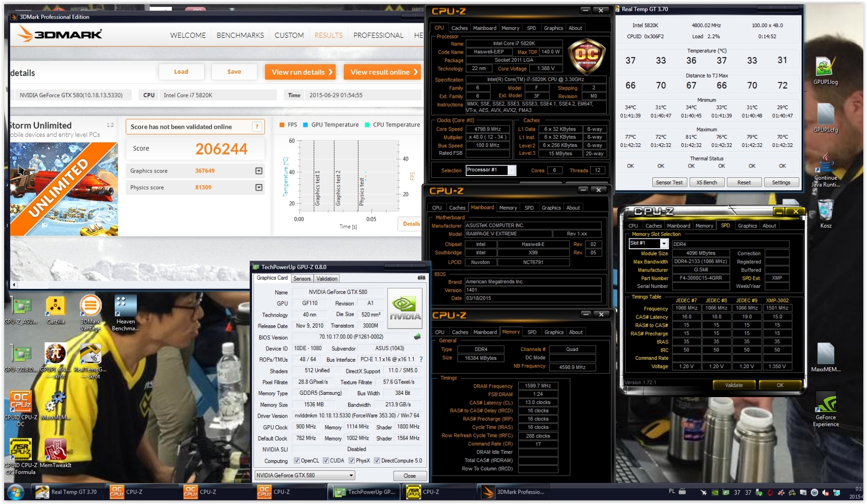Expand the Physics score details arrow
Viewport: 867px width, 504px height.
tap(259, 187)
